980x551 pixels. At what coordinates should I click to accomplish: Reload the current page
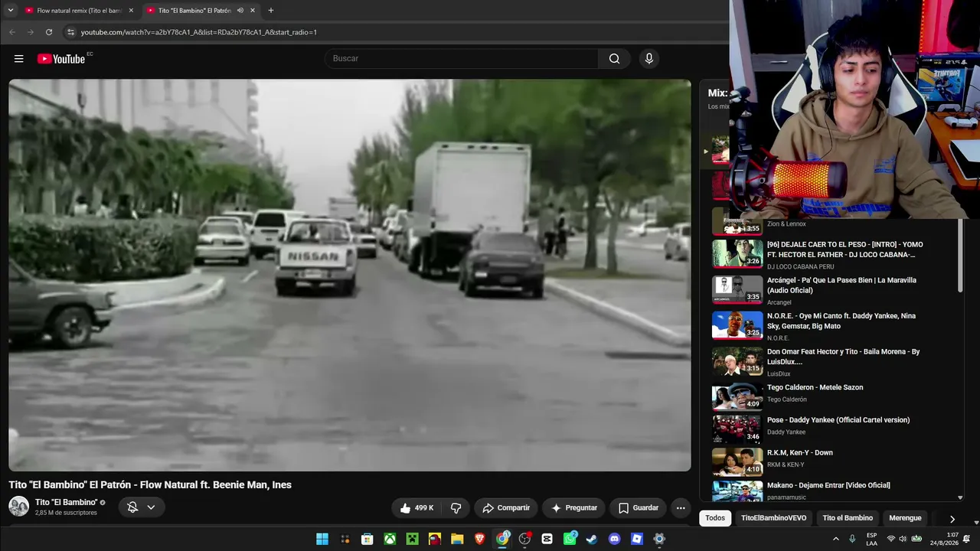tap(49, 32)
